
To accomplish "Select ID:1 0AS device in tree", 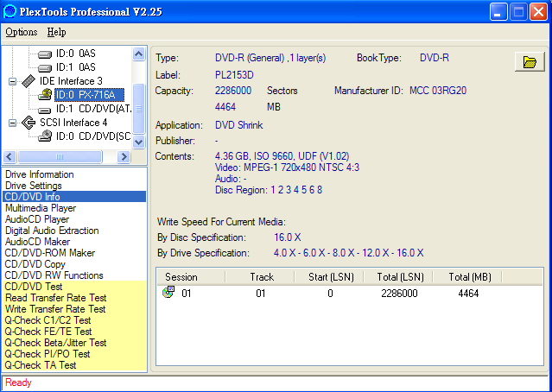I will pyautogui.click(x=76, y=67).
